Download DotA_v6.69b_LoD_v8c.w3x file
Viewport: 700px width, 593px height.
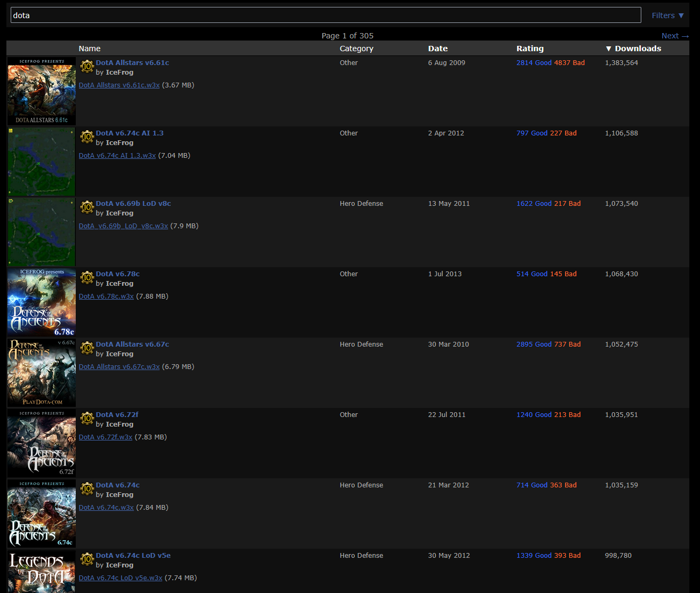[x=123, y=226]
